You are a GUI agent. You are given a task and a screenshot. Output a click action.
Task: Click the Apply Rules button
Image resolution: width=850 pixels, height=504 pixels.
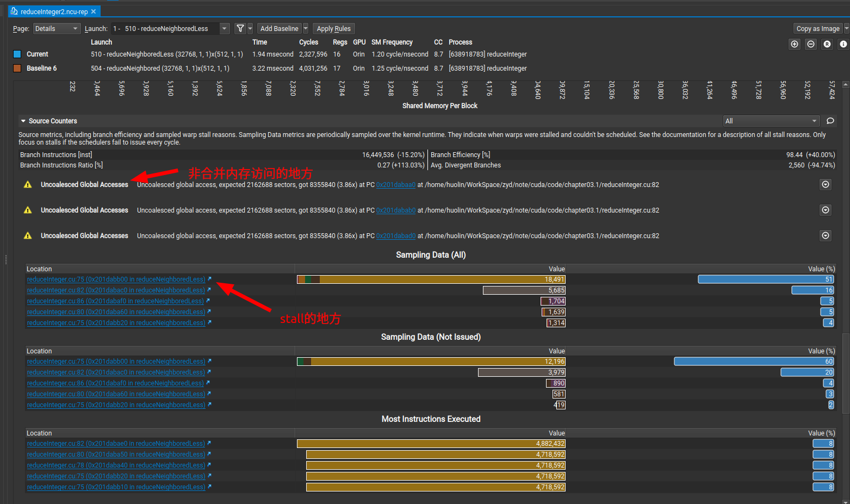[333, 29]
